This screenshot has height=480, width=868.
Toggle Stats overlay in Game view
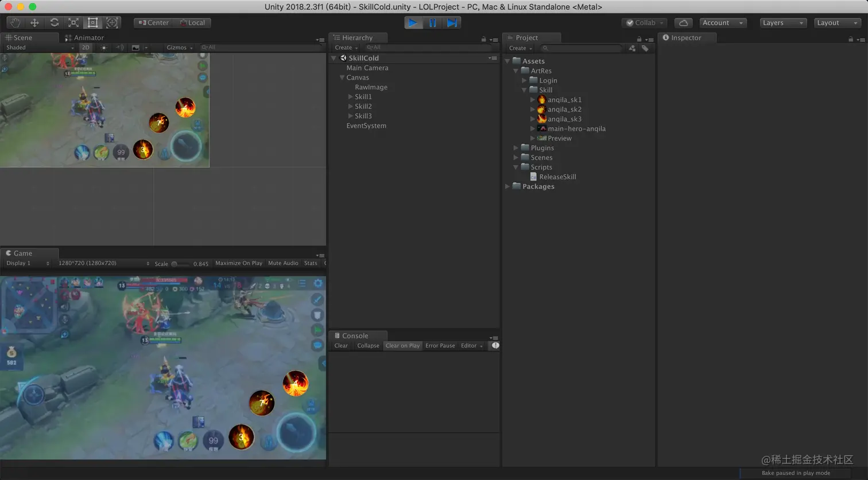pos(311,263)
